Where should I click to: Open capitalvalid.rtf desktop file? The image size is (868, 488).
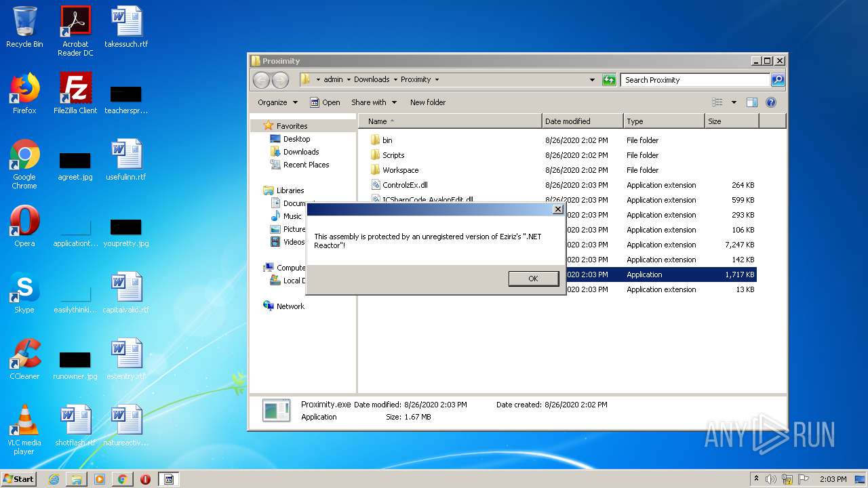coord(126,293)
